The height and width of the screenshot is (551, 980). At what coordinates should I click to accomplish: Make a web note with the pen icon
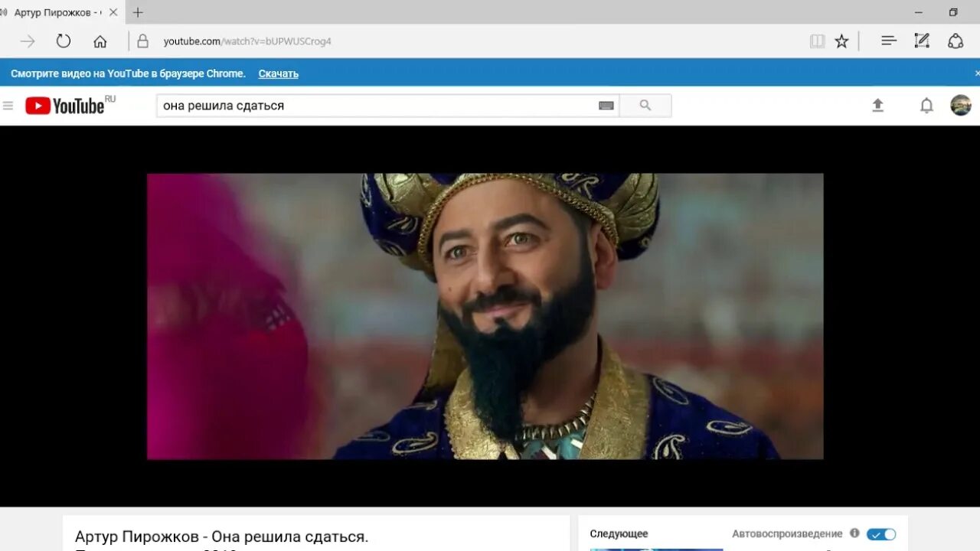922,41
